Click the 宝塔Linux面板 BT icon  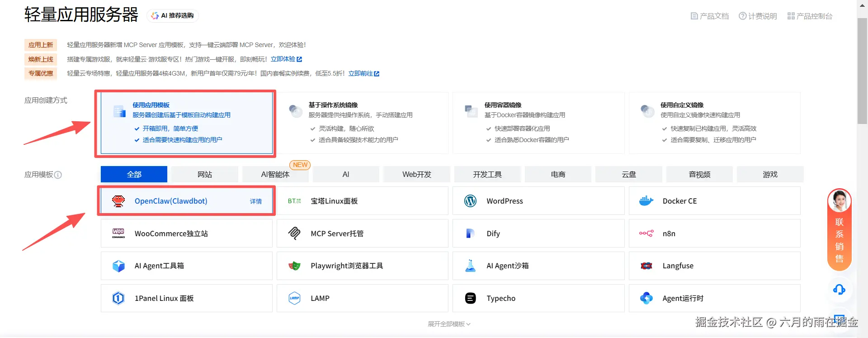click(x=294, y=201)
